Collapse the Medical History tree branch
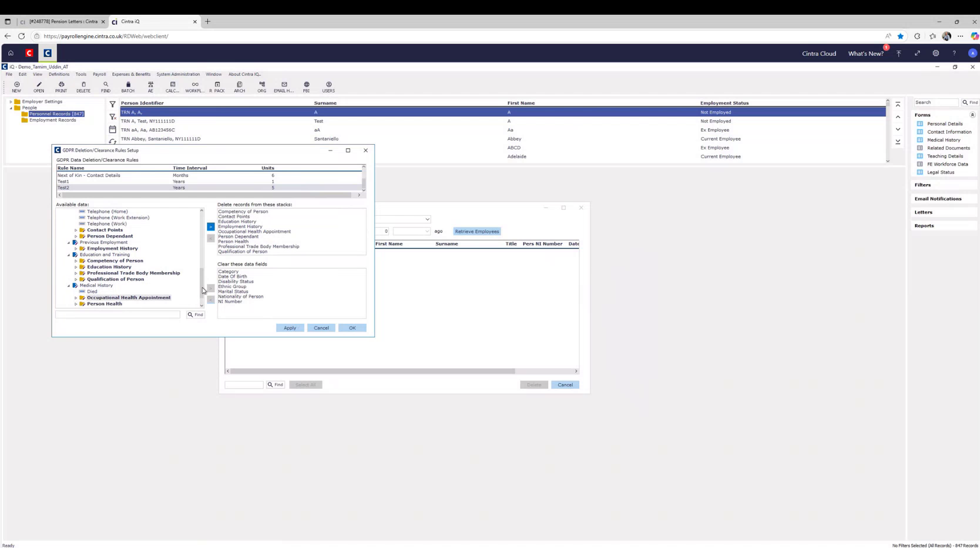This screenshot has width=980, height=548. tap(68, 285)
